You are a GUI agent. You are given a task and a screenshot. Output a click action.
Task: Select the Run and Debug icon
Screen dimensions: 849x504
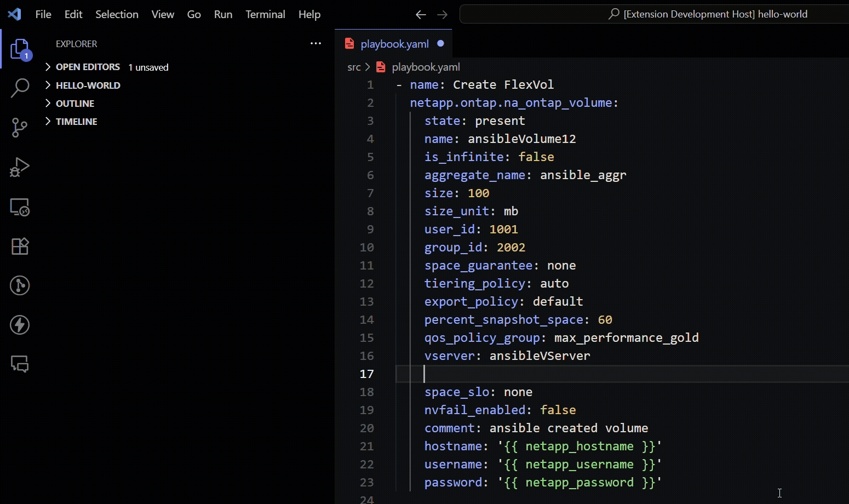[x=19, y=167]
